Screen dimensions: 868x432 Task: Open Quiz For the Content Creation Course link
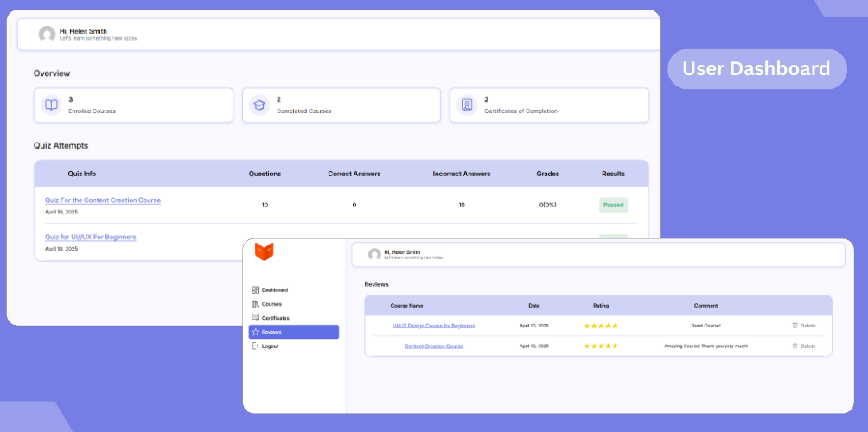[x=103, y=200]
